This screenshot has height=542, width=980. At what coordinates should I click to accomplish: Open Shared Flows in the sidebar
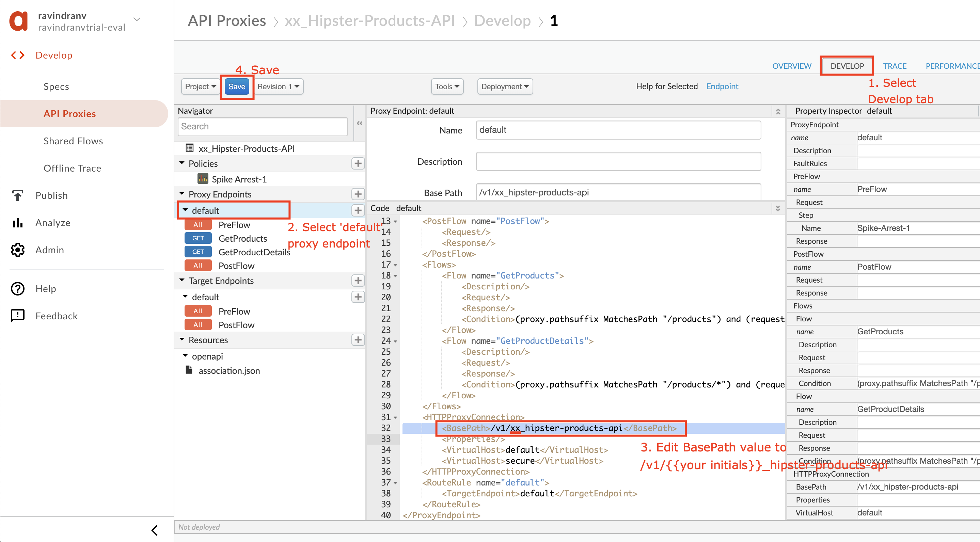pos(73,141)
